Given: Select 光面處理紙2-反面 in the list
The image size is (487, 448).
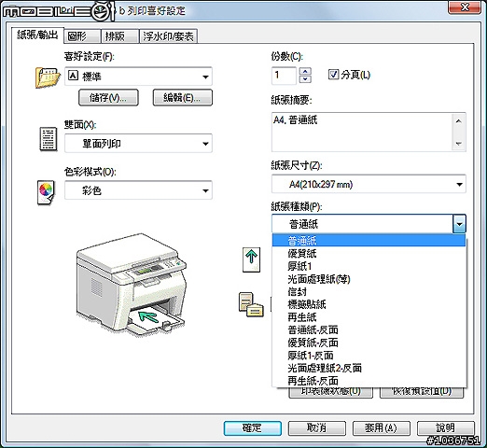Looking at the screenshot, I should [369, 368].
